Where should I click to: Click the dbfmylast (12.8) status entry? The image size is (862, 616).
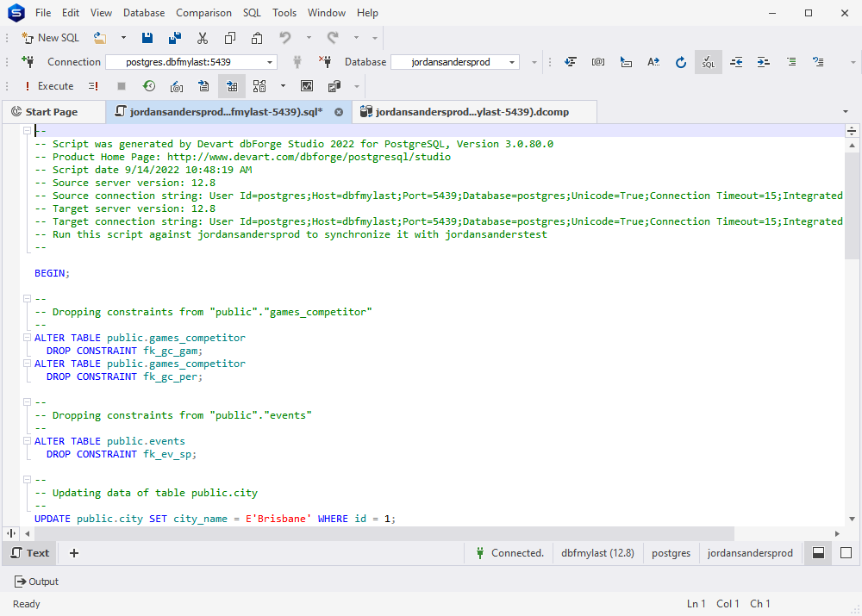point(597,553)
